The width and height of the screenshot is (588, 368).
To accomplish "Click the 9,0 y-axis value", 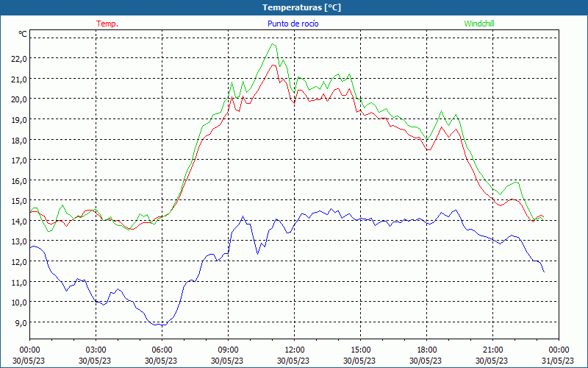I will click(21, 322).
